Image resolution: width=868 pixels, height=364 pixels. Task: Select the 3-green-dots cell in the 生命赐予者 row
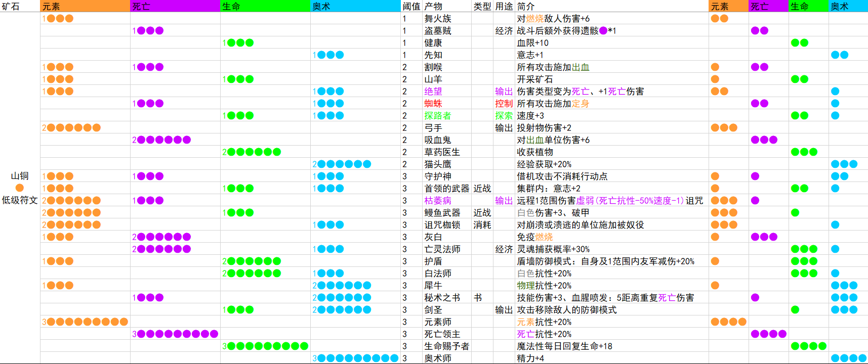265,346
